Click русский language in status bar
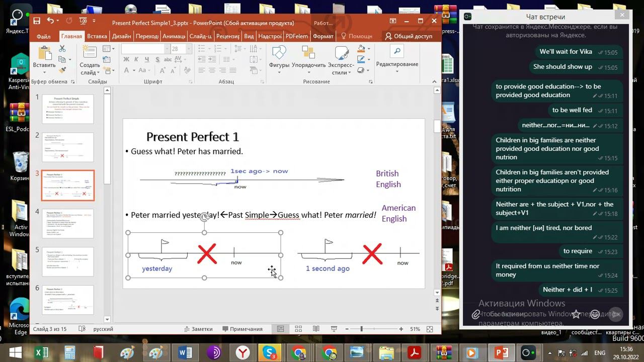 103,329
